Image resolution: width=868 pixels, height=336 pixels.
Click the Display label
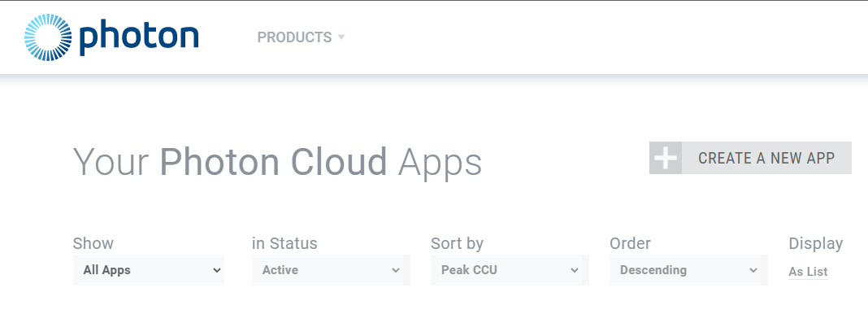815,243
